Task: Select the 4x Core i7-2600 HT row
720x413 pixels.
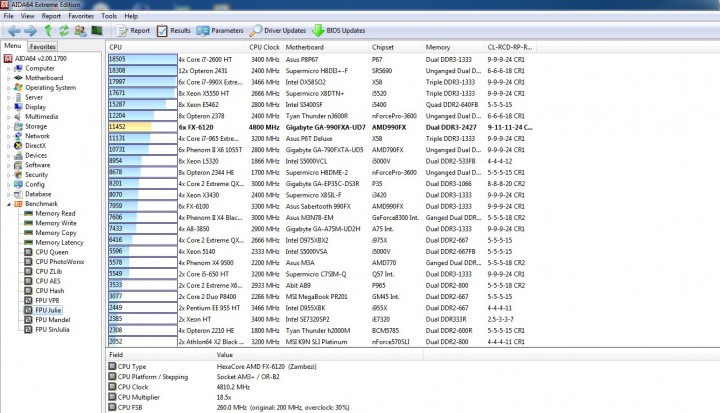Action: tap(321, 59)
